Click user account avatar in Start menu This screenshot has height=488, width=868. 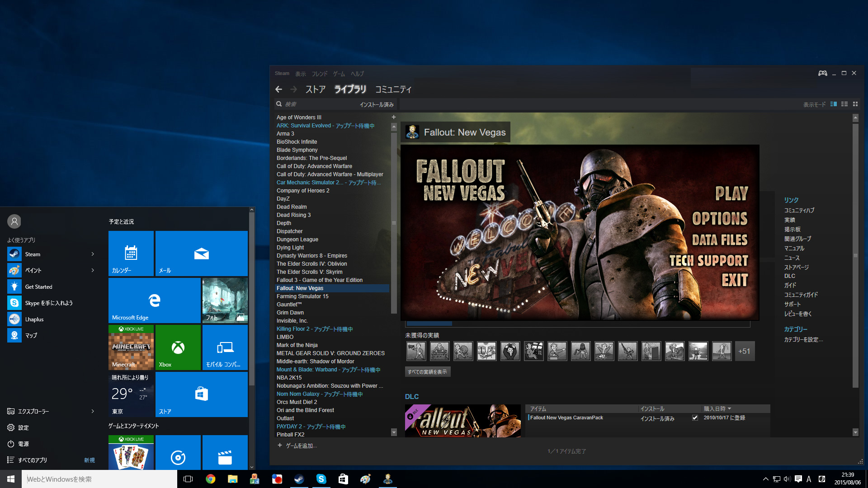[14, 221]
